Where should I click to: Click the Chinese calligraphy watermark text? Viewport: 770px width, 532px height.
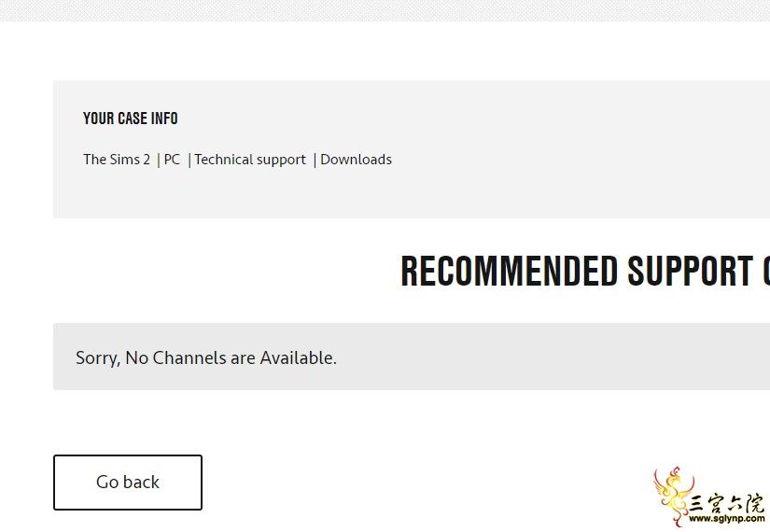coord(727,502)
